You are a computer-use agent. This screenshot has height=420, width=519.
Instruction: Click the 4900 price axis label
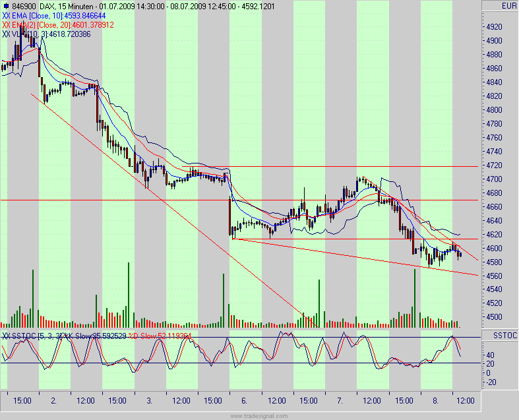tap(494, 41)
